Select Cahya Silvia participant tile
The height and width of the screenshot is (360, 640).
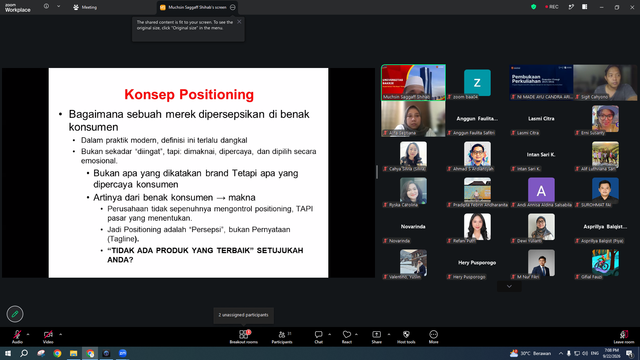coord(413,155)
